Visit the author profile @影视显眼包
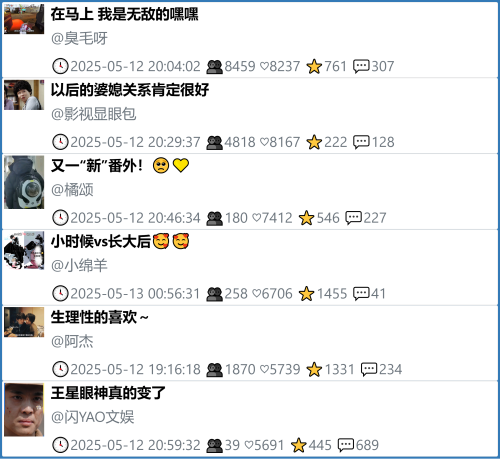This screenshot has height=459, width=500. point(94,114)
